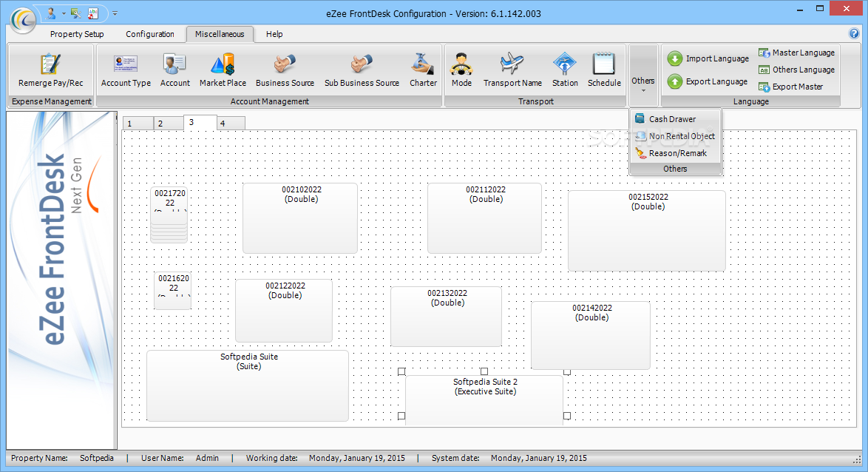868x472 pixels.
Task: Click the eZee application orb button
Action: (23, 21)
